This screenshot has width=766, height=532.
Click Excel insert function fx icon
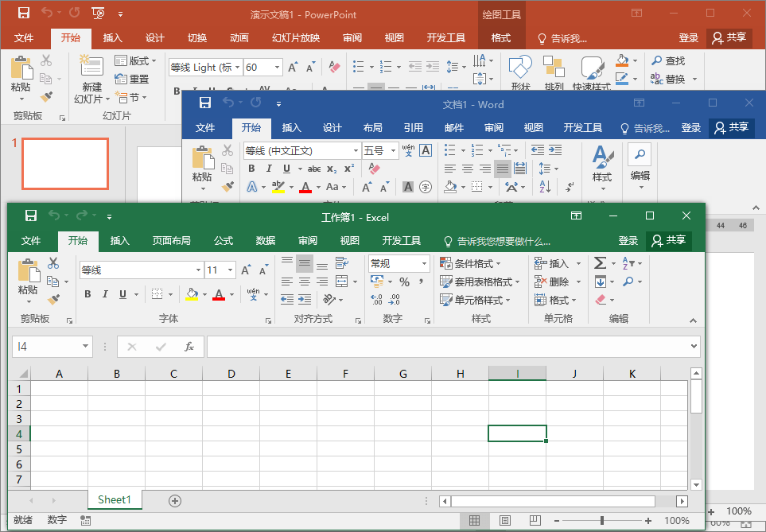pyautogui.click(x=189, y=347)
